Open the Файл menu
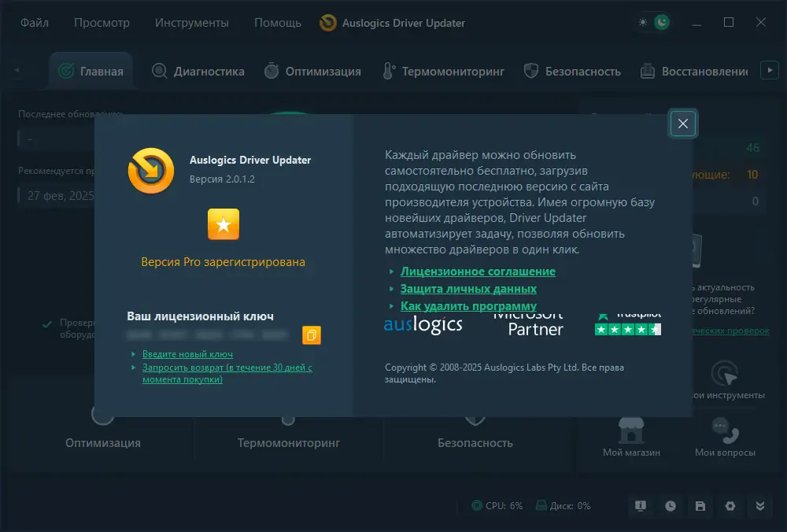The image size is (787, 532). 35,23
